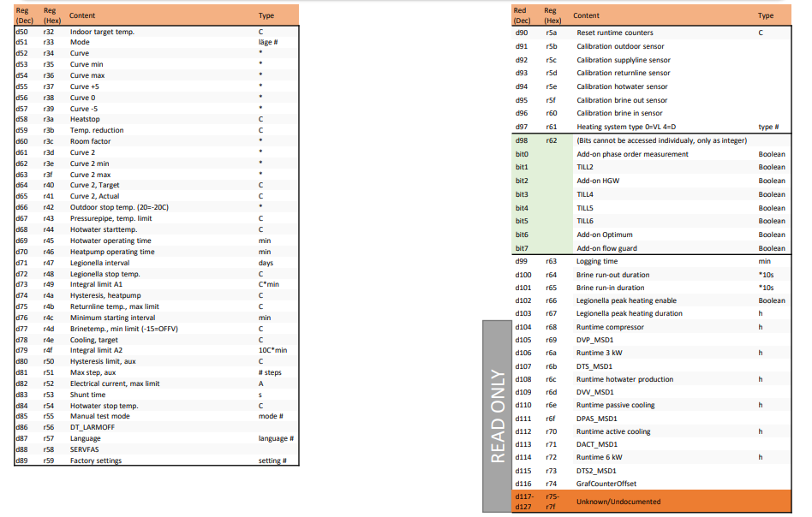Click the 'language #' type cell
812x517 pixels.
point(276,438)
